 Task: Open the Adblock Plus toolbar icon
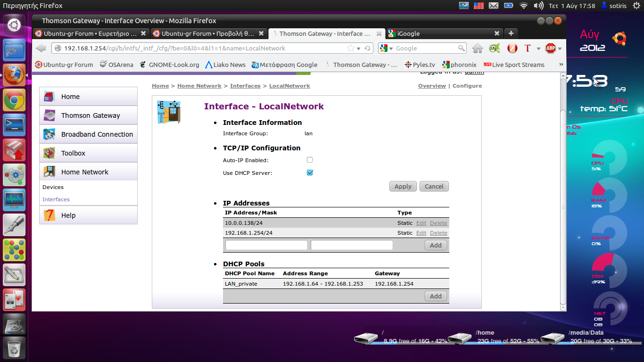[550, 48]
